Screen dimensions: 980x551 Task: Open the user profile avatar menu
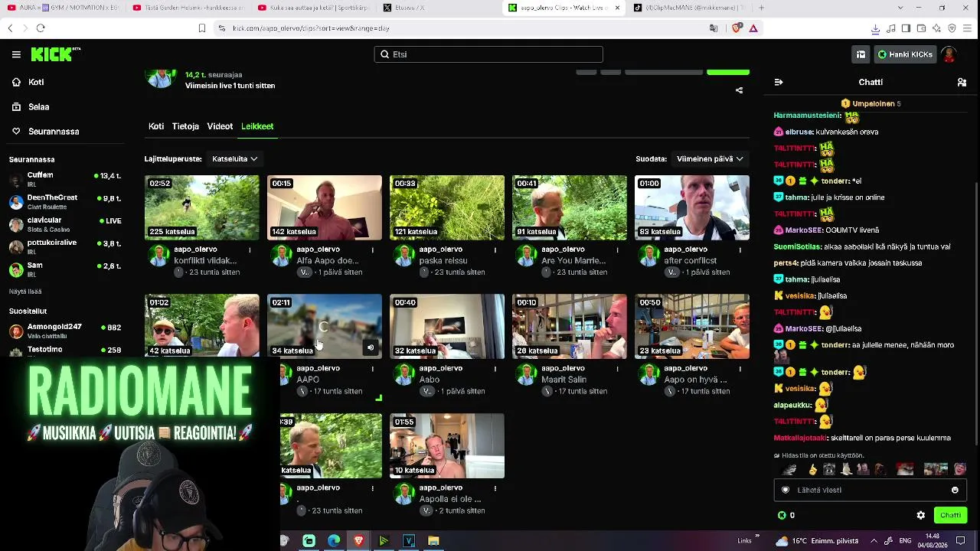[949, 54]
